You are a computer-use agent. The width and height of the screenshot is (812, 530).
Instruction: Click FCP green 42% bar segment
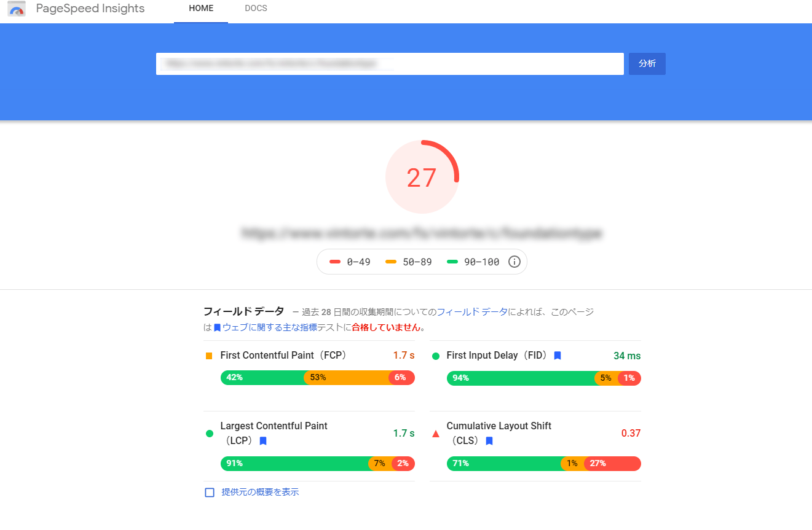point(262,378)
